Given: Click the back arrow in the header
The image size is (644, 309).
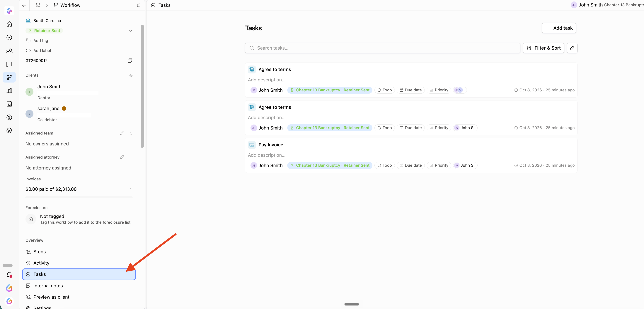Looking at the screenshot, I should click(24, 5).
